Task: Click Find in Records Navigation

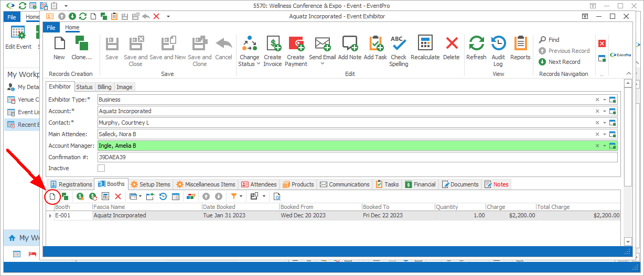Action: click(x=549, y=40)
